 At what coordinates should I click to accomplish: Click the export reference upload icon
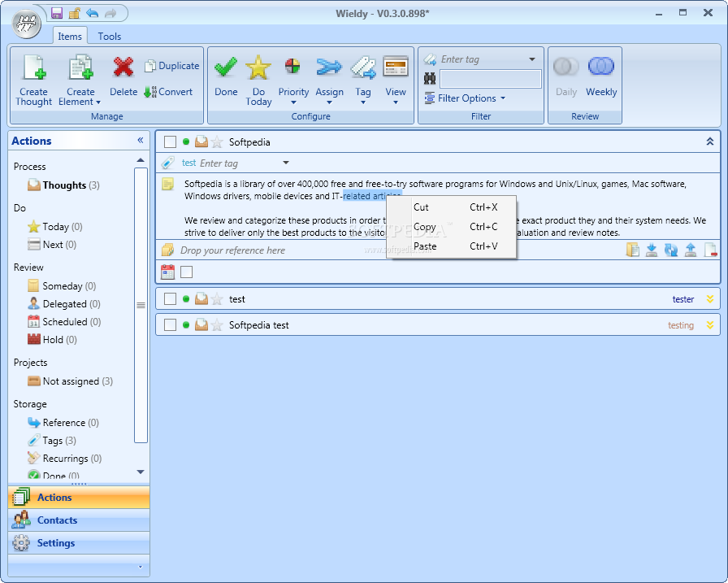click(691, 250)
